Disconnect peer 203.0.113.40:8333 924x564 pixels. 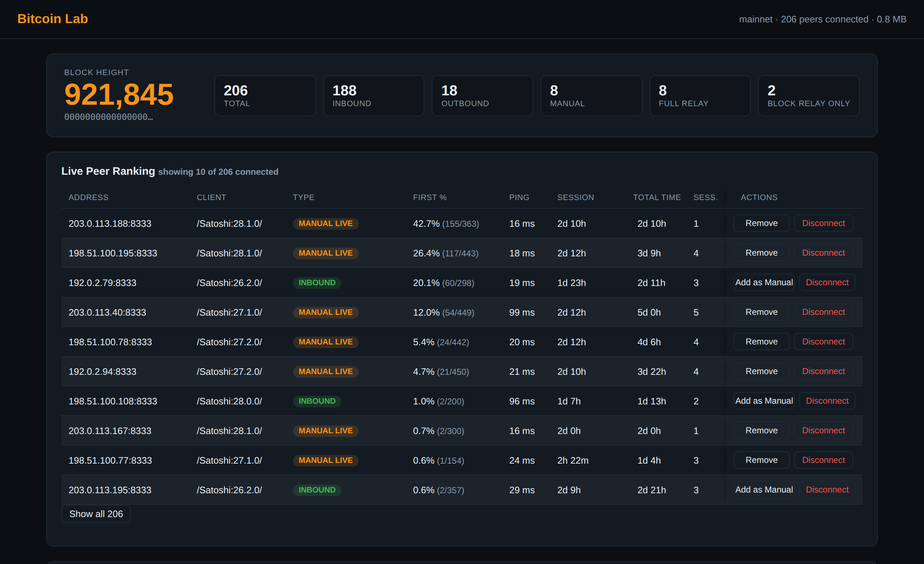coord(824,312)
